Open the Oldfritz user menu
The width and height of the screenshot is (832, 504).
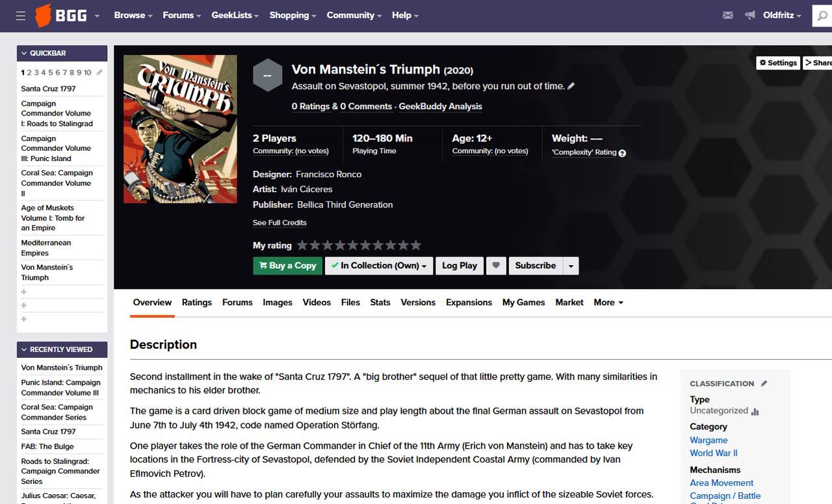click(782, 16)
